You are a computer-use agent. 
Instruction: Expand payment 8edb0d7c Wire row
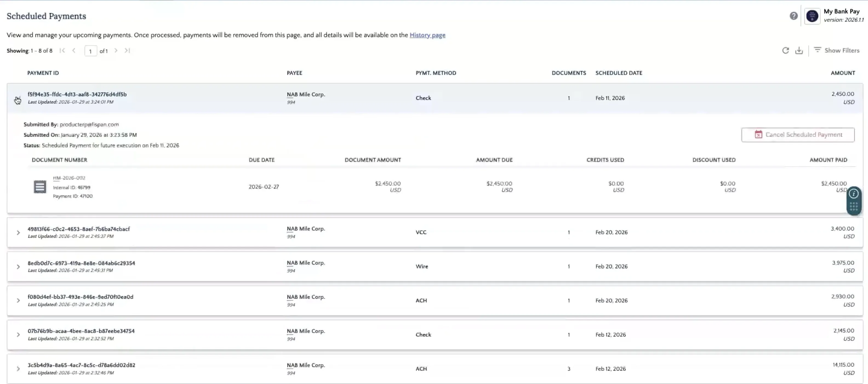click(18, 267)
